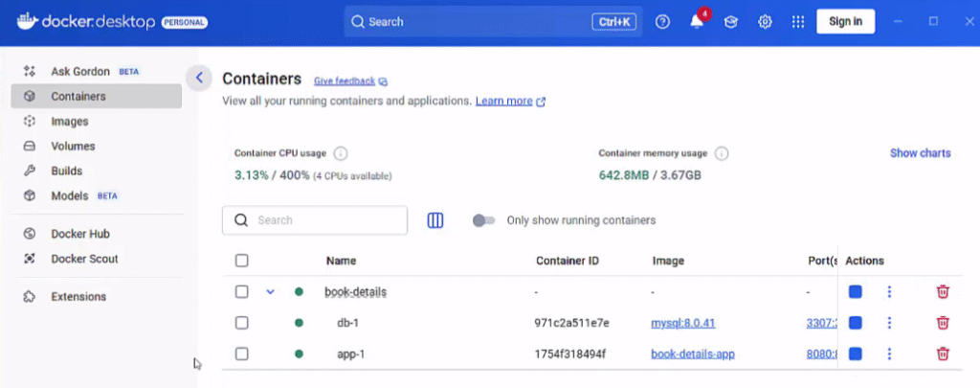Open the book-details-app image link

[693, 354]
